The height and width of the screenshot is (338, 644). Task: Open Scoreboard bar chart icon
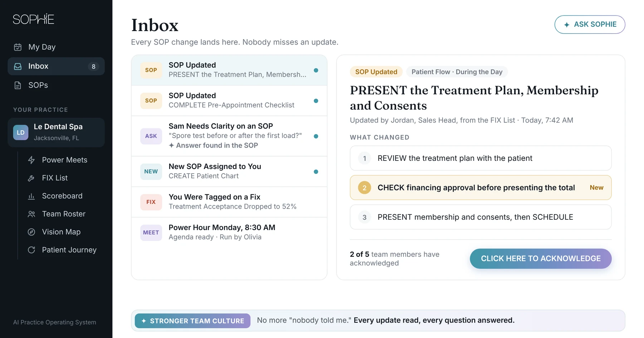(31, 196)
